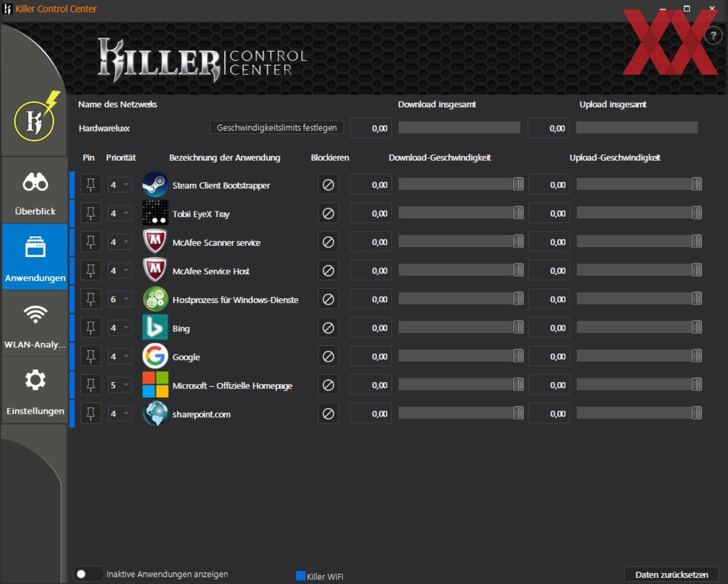Viewport: 728px width, 584px height.
Task: Pin the Bing application
Action: (90, 328)
